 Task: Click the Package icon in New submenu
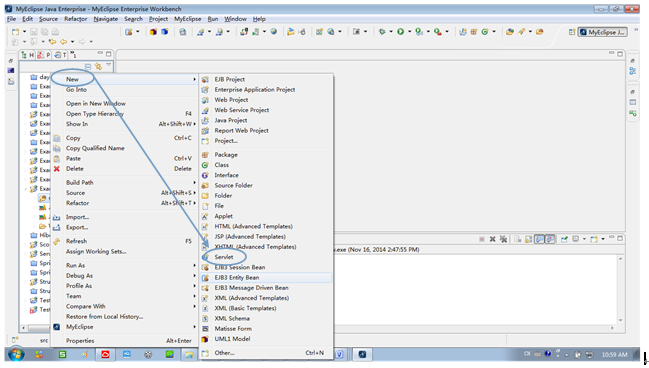tap(205, 155)
